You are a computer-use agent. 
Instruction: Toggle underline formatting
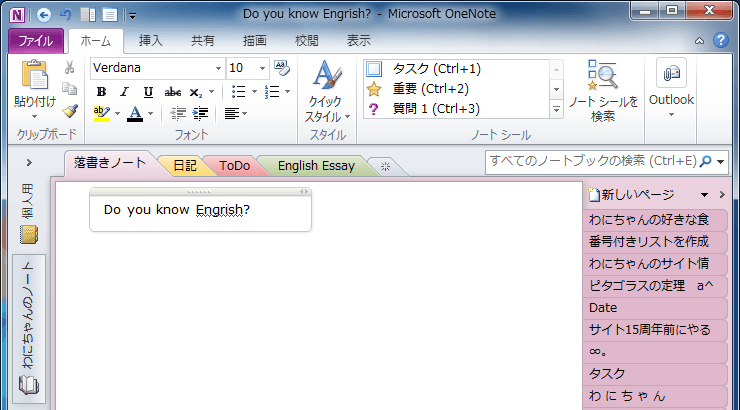pos(148,92)
